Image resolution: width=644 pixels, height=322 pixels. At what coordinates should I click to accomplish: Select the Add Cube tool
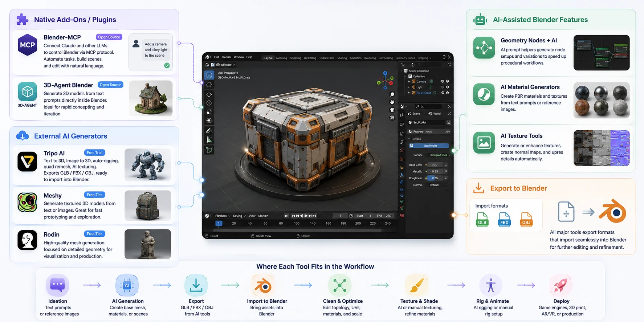pyautogui.click(x=209, y=150)
